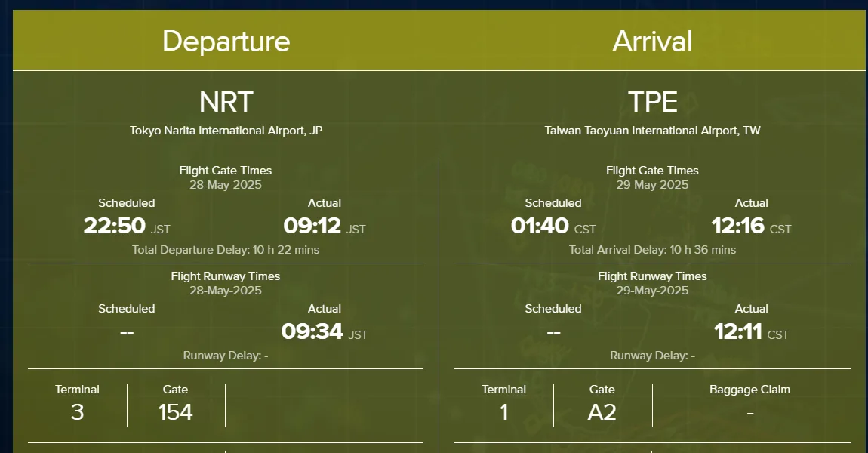Image resolution: width=868 pixels, height=453 pixels.
Task: Click scheduled arrival time 01:40
Action: pos(540,226)
